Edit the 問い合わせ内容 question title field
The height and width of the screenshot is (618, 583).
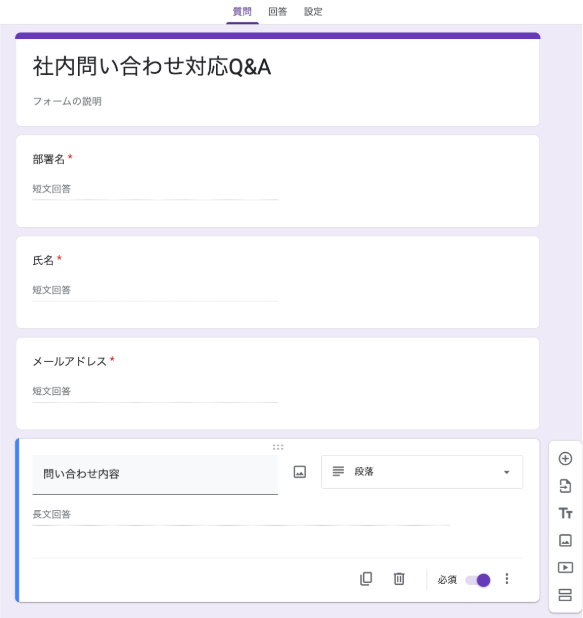(x=155, y=474)
